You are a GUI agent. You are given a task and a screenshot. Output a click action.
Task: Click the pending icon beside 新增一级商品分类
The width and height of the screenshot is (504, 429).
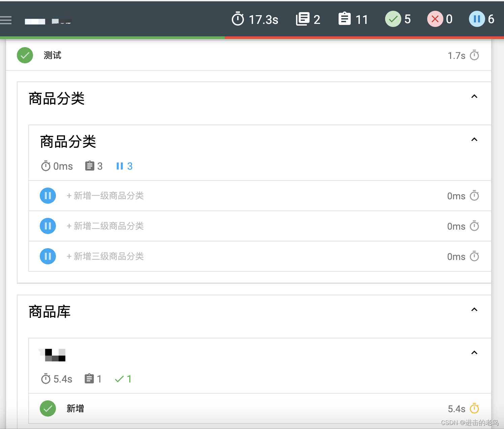coord(48,196)
